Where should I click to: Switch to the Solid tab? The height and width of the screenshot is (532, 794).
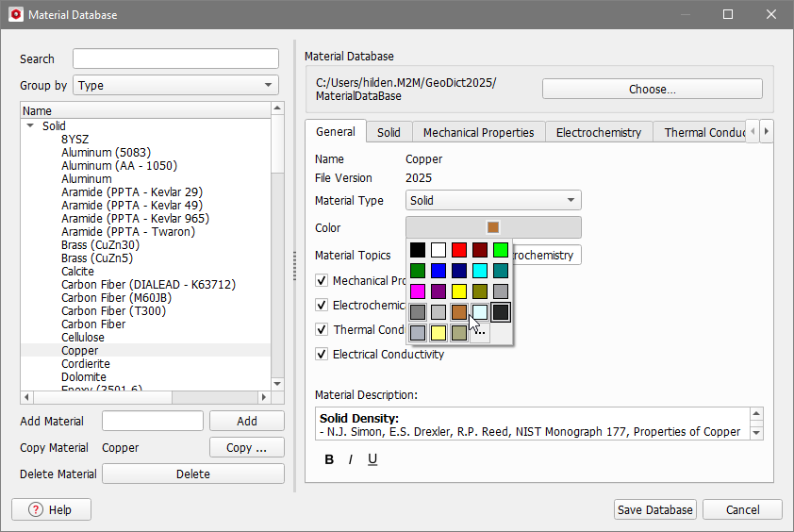coord(389,132)
